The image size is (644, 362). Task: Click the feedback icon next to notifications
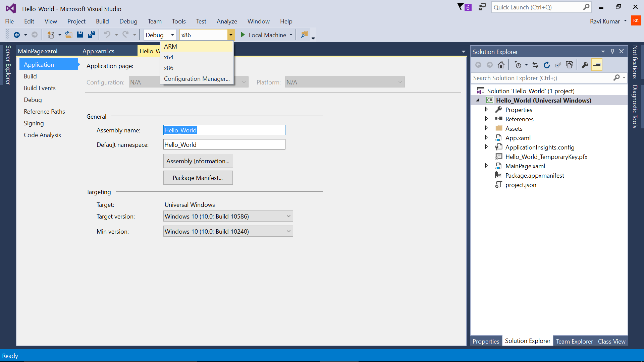482,7
